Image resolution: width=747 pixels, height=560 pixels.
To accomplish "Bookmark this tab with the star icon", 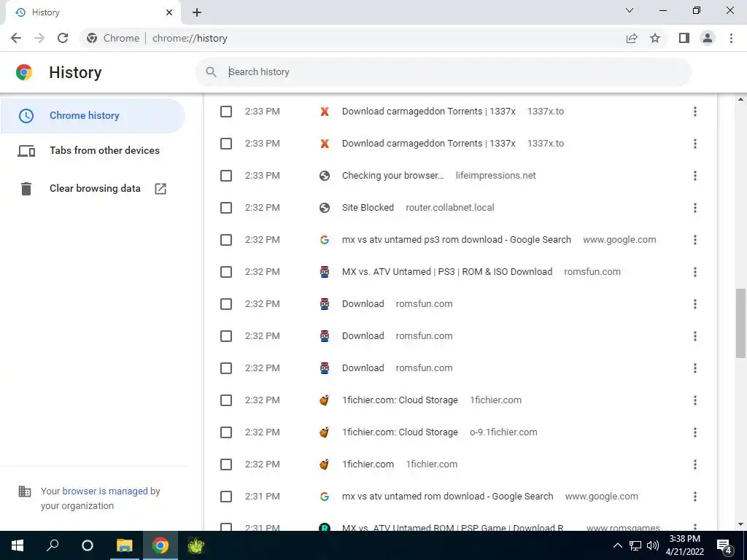I will pos(655,38).
